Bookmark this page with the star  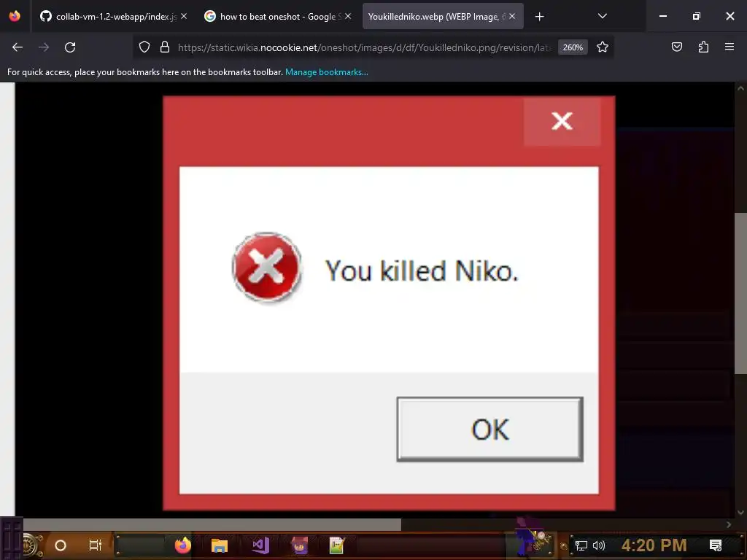click(602, 47)
